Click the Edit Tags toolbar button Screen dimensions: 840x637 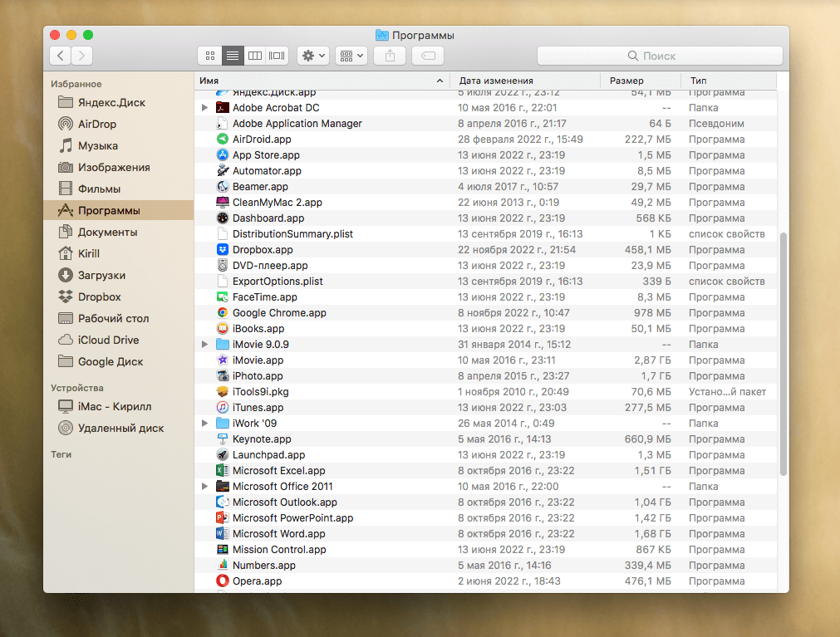coord(427,56)
